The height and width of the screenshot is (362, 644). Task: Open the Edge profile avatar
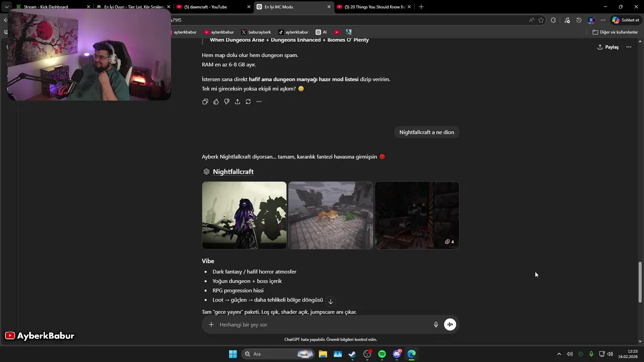coord(591,20)
